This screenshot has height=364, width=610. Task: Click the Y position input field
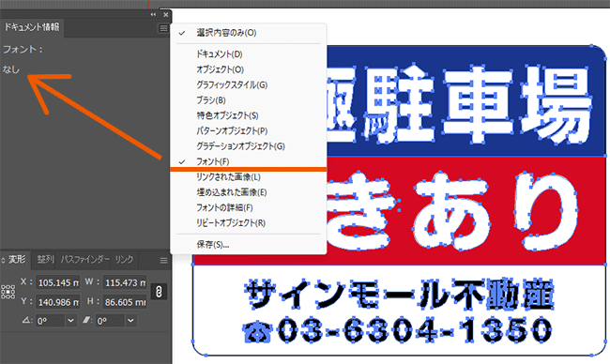tap(57, 302)
